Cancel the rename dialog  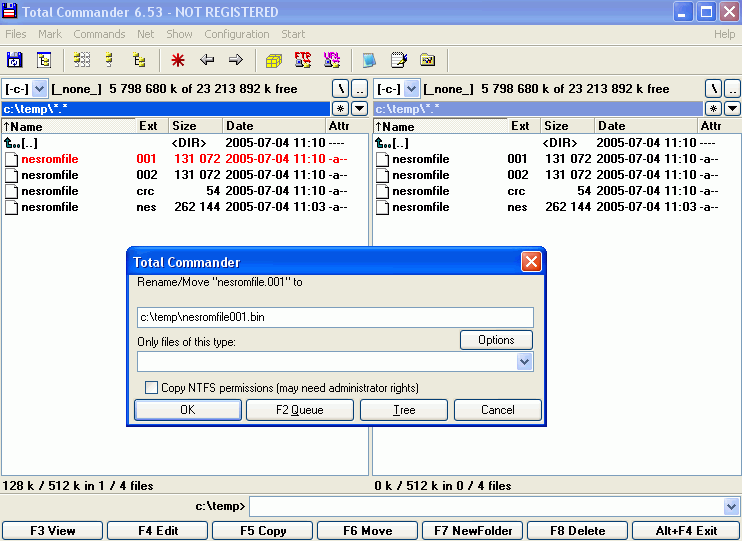(x=498, y=410)
